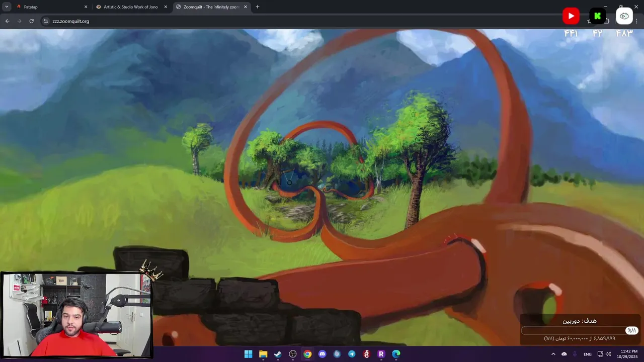Click the red YouTube overlay icon

tap(571, 16)
